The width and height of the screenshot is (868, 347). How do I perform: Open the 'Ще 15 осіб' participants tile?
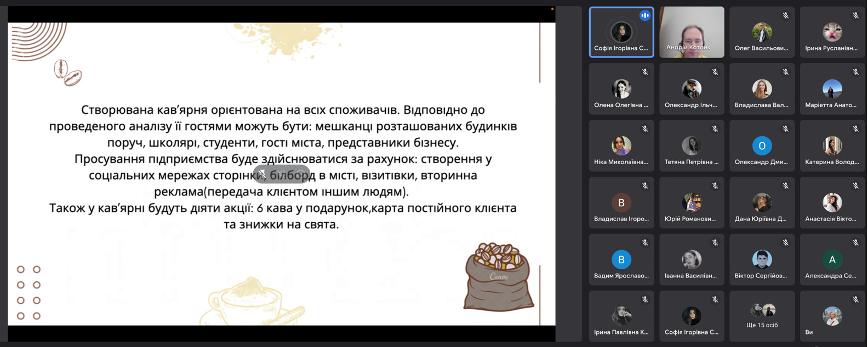[x=762, y=316]
